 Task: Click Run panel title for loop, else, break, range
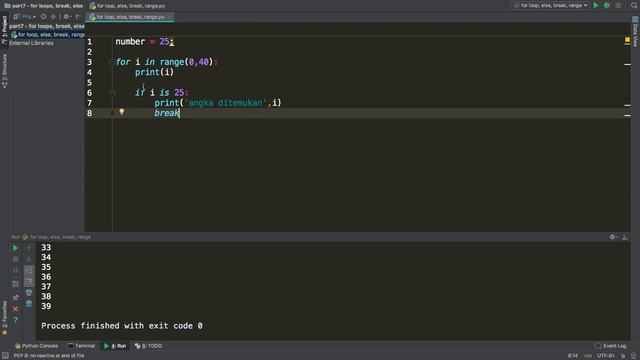coord(60,237)
